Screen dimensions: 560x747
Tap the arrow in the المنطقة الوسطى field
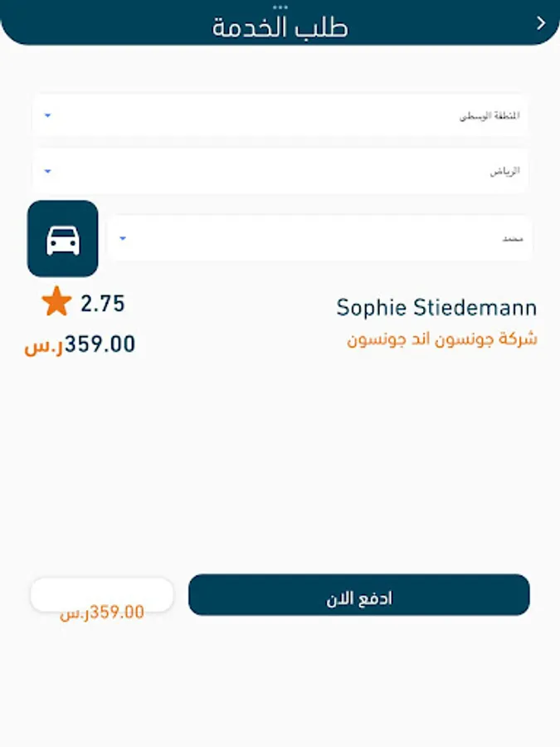pyautogui.click(x=47, y=115)
